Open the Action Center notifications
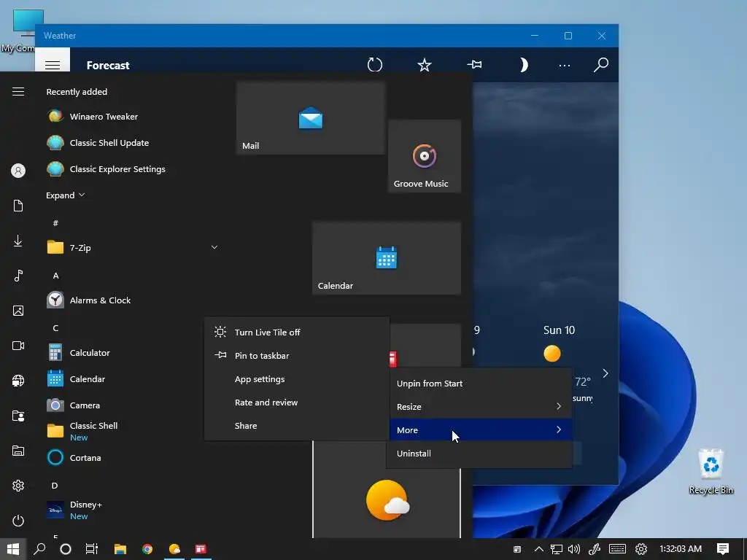Screen dimensions: 747x560 pyautogui.click(x=723, y=549)
